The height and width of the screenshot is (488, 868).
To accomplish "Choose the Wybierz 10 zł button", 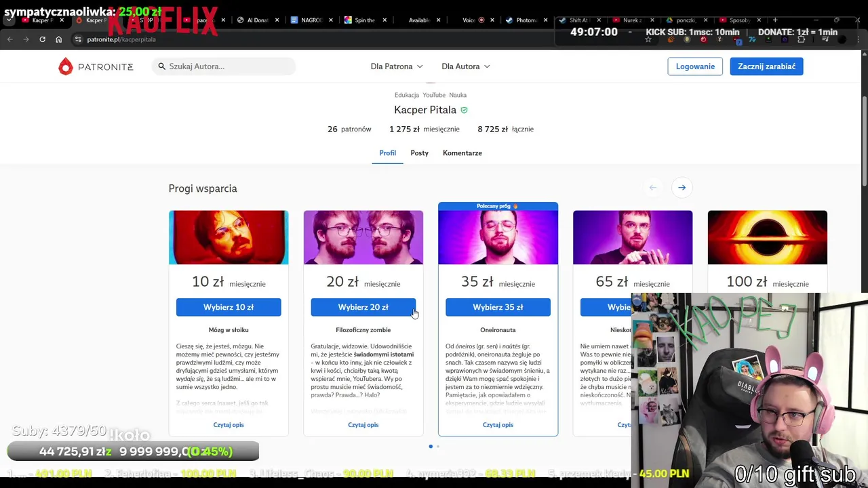I will [229, 307].
